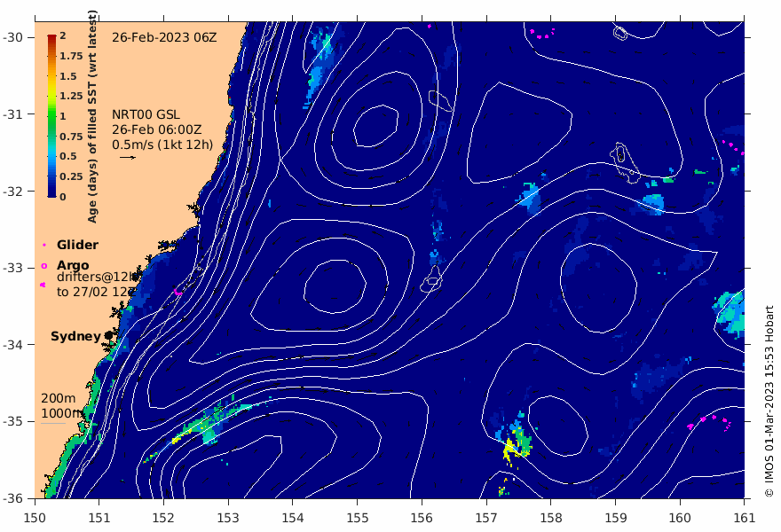Click the 'Glider' legend text

77,245
